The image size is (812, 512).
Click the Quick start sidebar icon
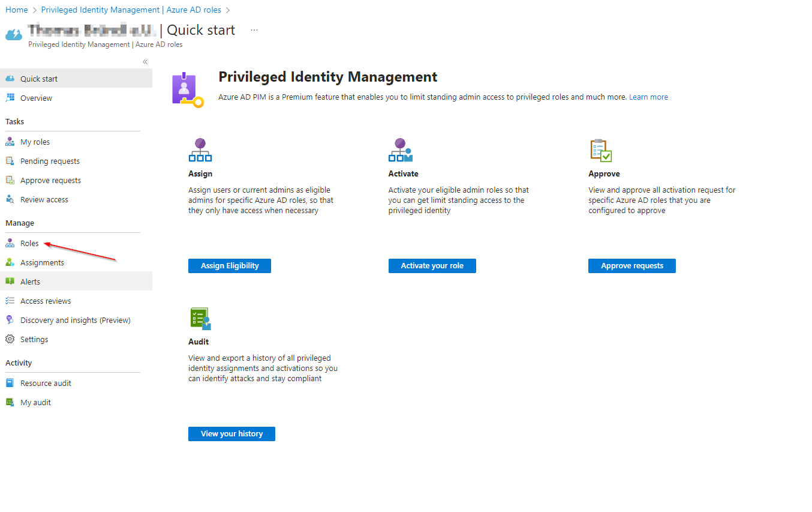pyautogui.click(x=10, y=79)
